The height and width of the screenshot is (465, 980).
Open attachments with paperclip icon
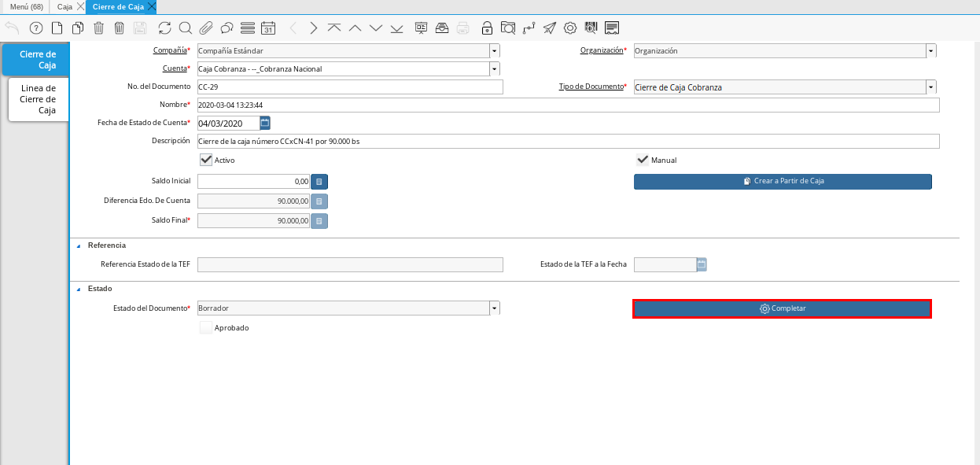point(206,28)
